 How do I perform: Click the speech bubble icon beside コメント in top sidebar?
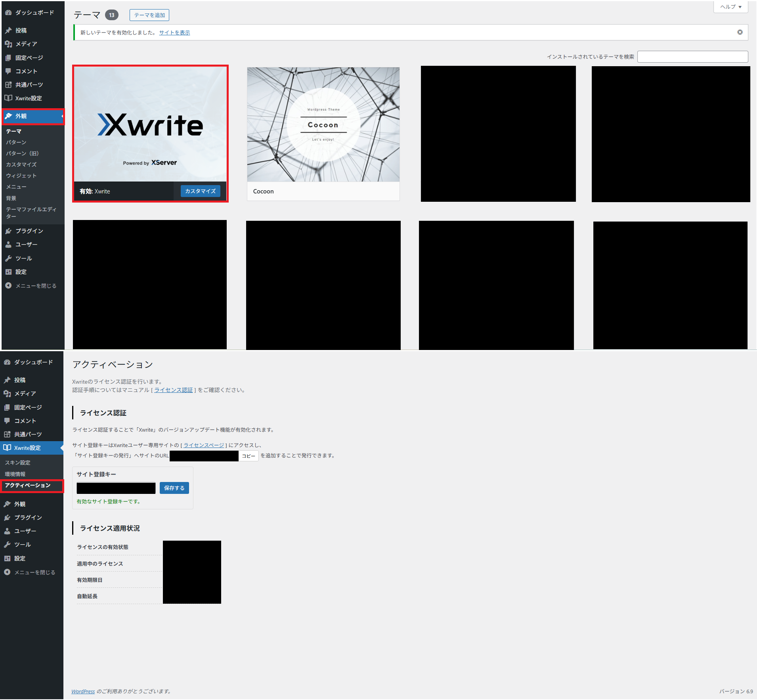[x=8, y=71]
